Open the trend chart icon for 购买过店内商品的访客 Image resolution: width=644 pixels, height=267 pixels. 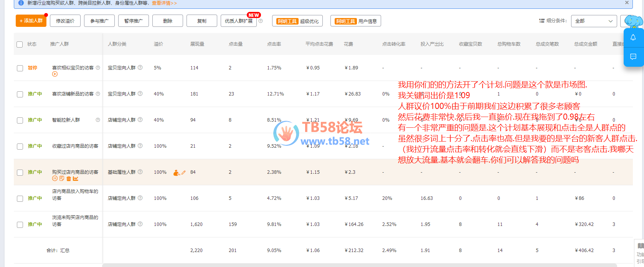coord(76,178)
